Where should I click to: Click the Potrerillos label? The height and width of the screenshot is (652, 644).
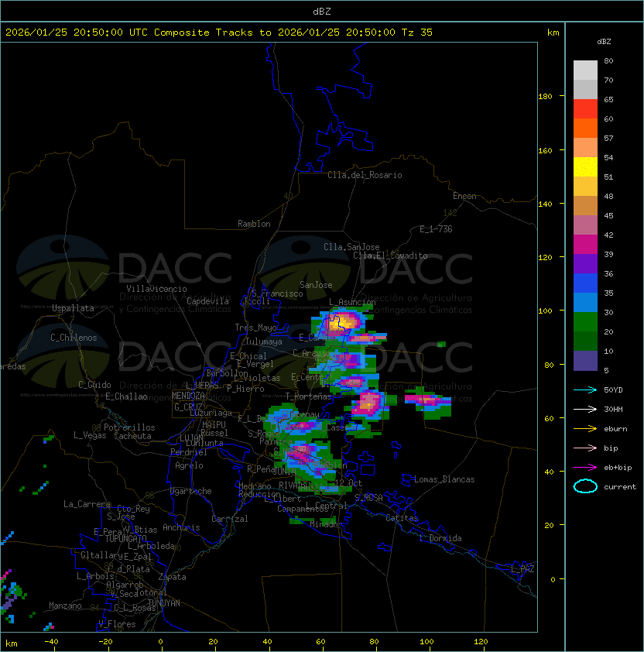click(x=129, y=427)
